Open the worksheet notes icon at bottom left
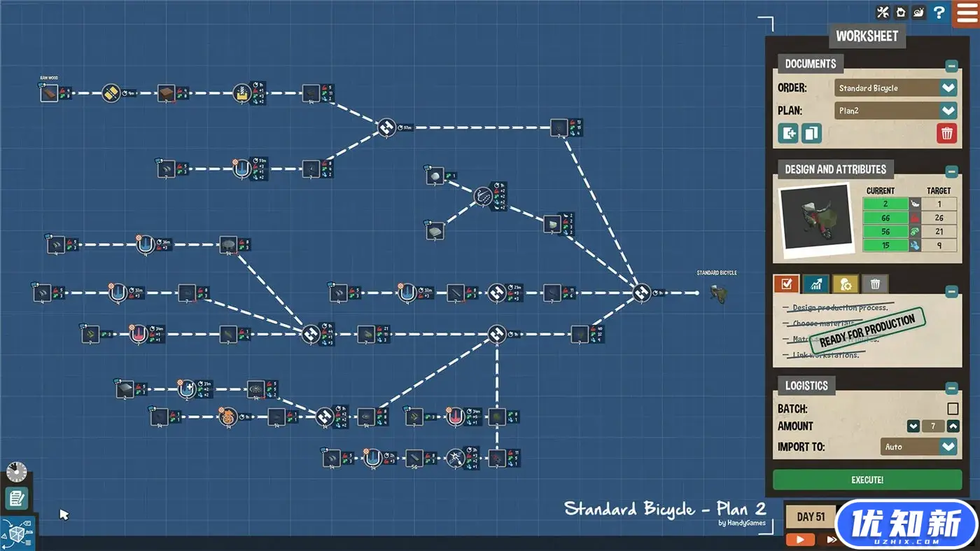 (16, 498)
